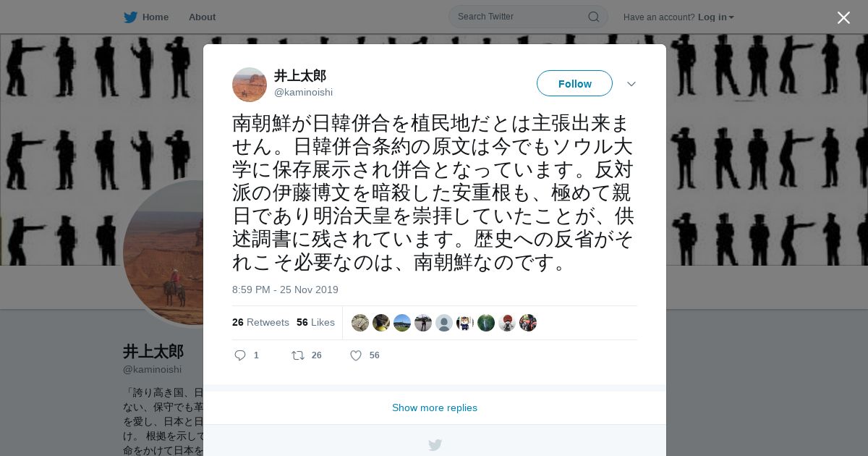Viewport: 868px width, 456px height.
Task: Click the gray Twitter bird below replies
Action: tap(435, 445)
